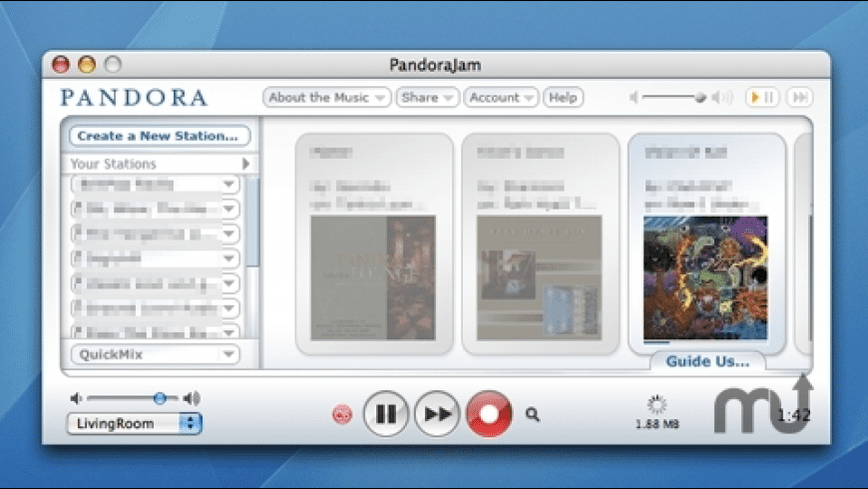Pause playback with the large pause button
The width and height of the screenshot is (868, 489).
(x=386, y=414)
